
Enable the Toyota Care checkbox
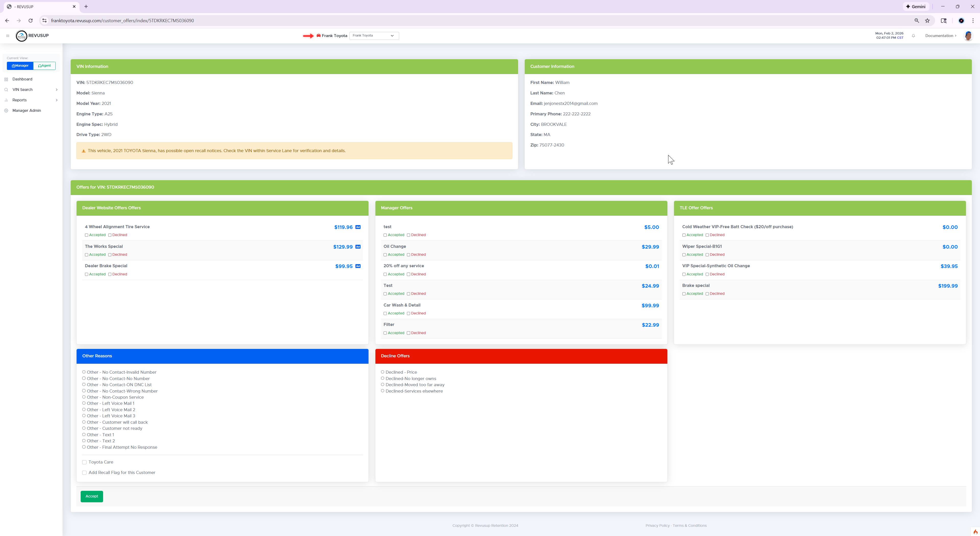[x=84, y=462]
